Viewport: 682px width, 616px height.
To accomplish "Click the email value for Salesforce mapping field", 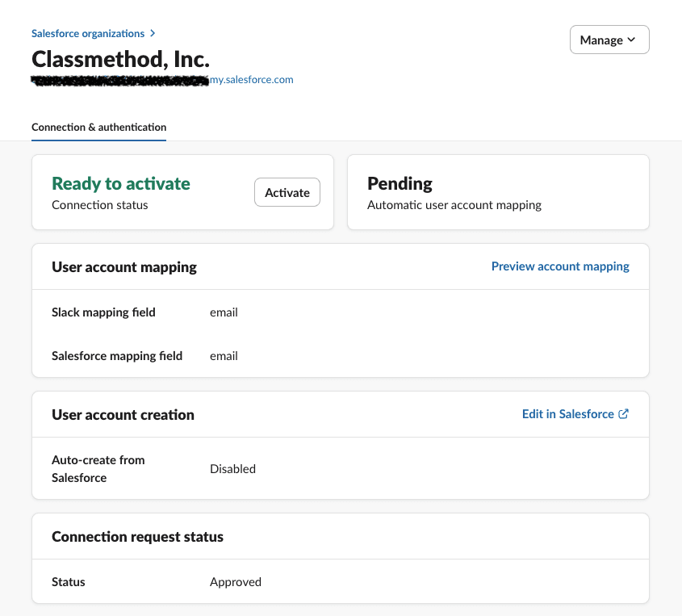I will pos(224,356).
